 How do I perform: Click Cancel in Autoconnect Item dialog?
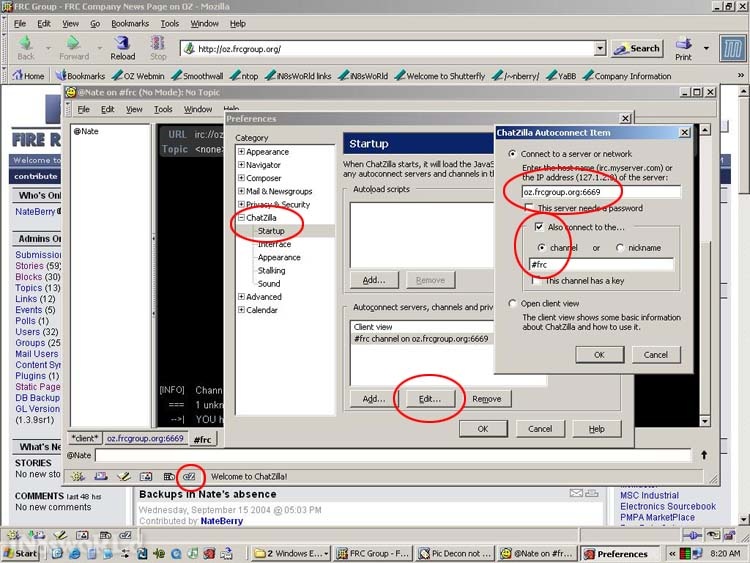coord(656,355)
